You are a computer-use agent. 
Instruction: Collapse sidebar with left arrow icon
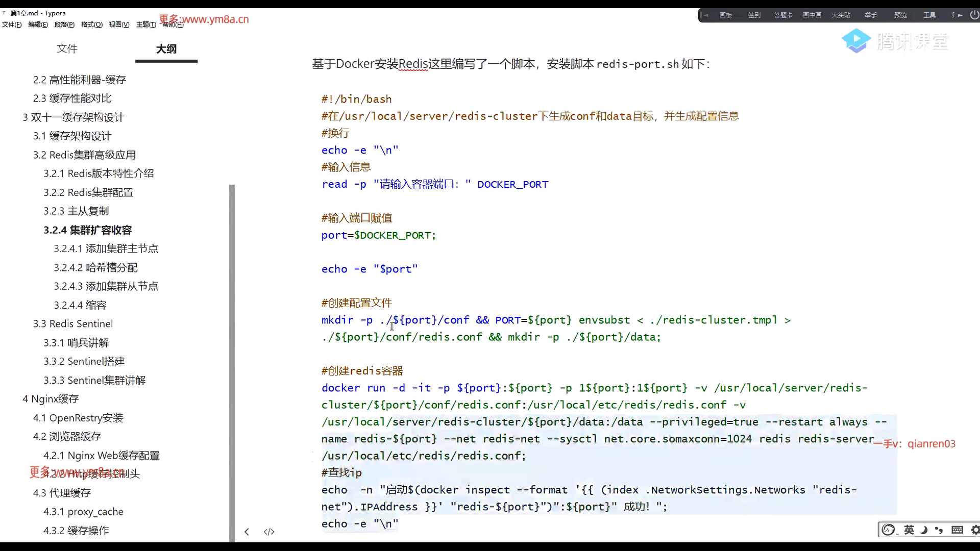tap(247, 532)
